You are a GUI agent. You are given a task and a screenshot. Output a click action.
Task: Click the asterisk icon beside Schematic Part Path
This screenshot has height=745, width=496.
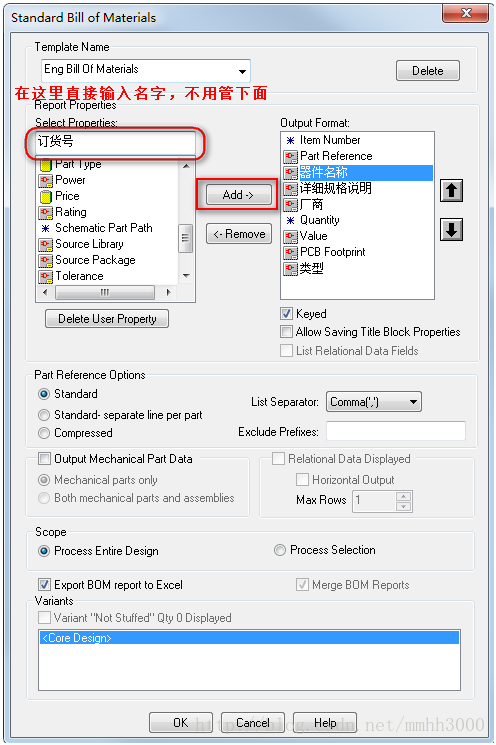click(46, 229)
